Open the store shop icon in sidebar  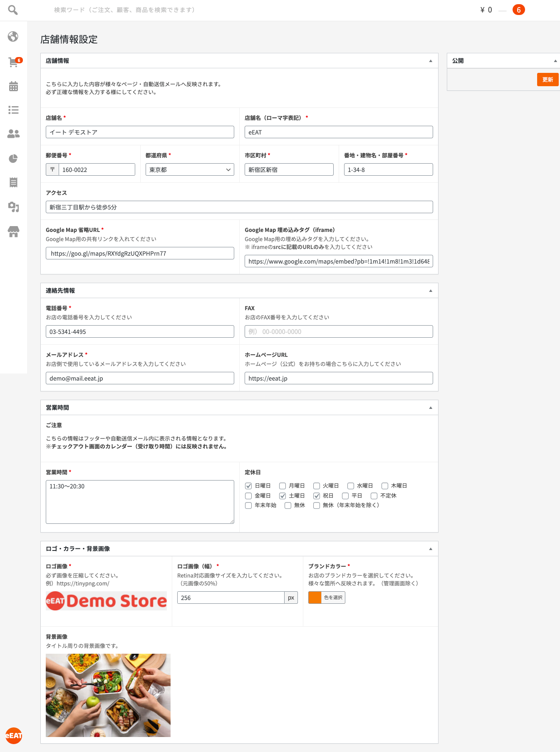click(13, 232)
